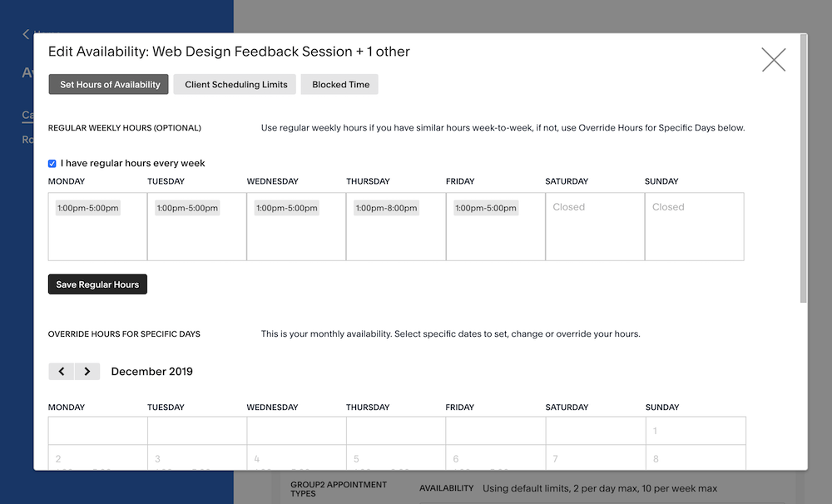The height and width of the screenshot is (504, 832).
Task: Click Friday's 1:00pm-5:00pm time slot
Action: pos(484,207)
